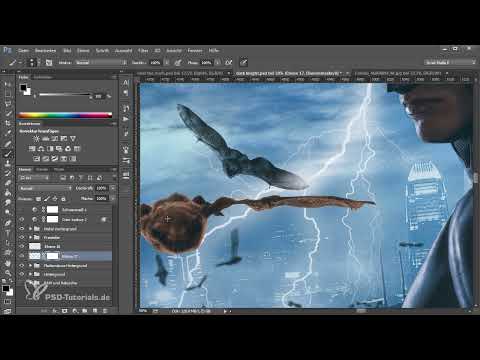Select the Eraser tool
The width and height of the screenshot is (480, 360).
[8, 183]
